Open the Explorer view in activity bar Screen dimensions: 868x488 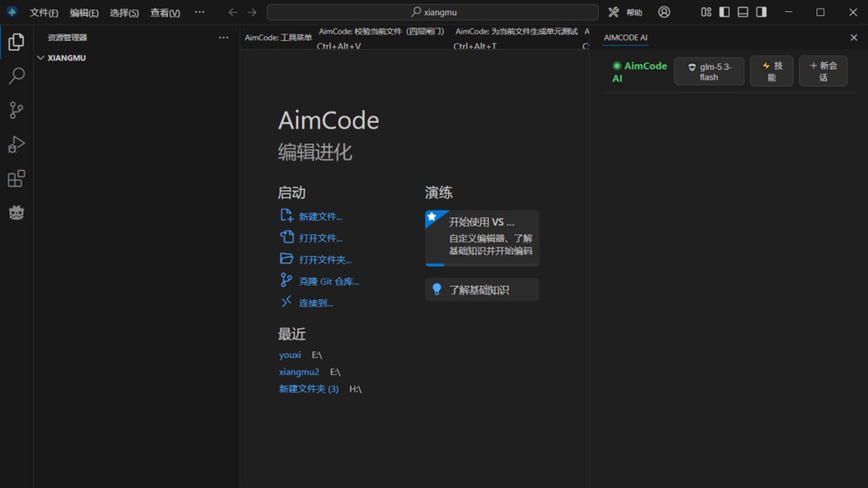tap(16, 42)
